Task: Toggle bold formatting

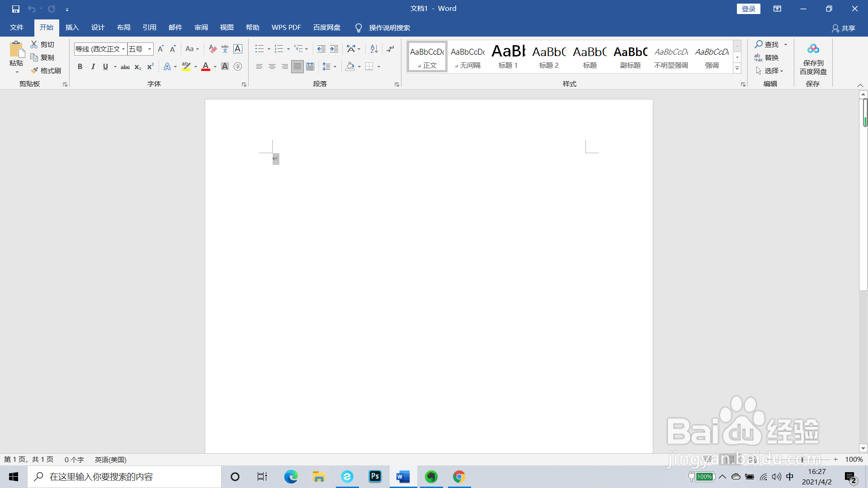Action: (80, 67)
